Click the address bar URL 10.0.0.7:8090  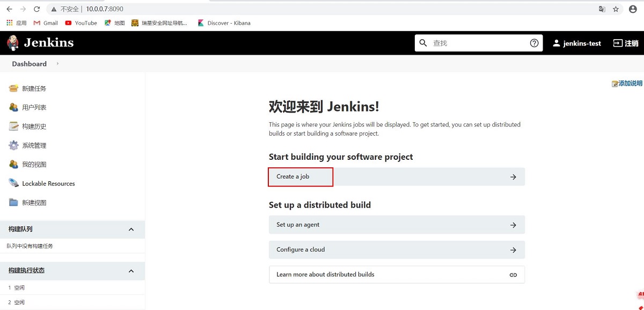[105, 9]
